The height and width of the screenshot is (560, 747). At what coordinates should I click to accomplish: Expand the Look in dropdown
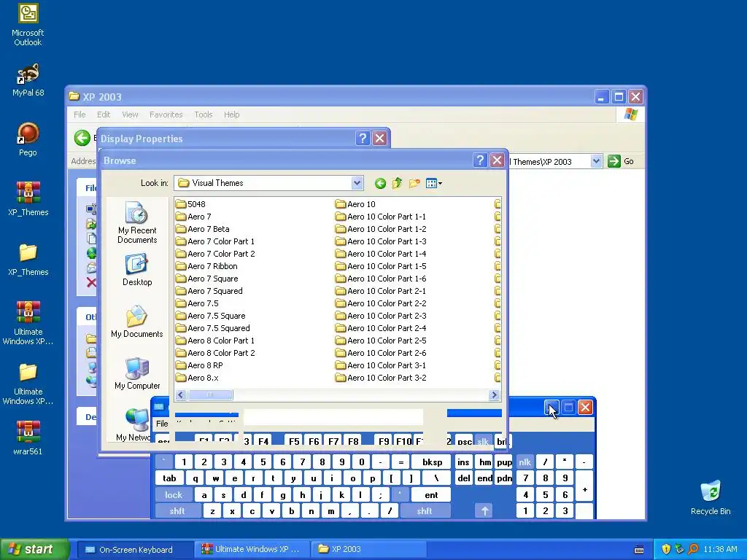[357, 183]
